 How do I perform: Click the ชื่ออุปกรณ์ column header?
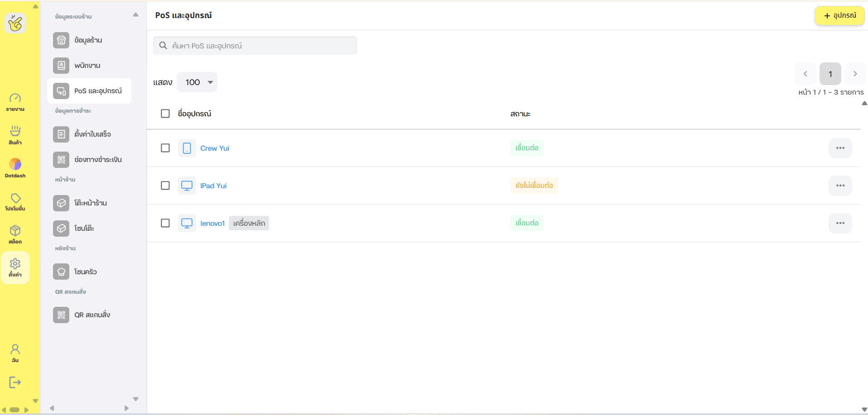(194, 114)
